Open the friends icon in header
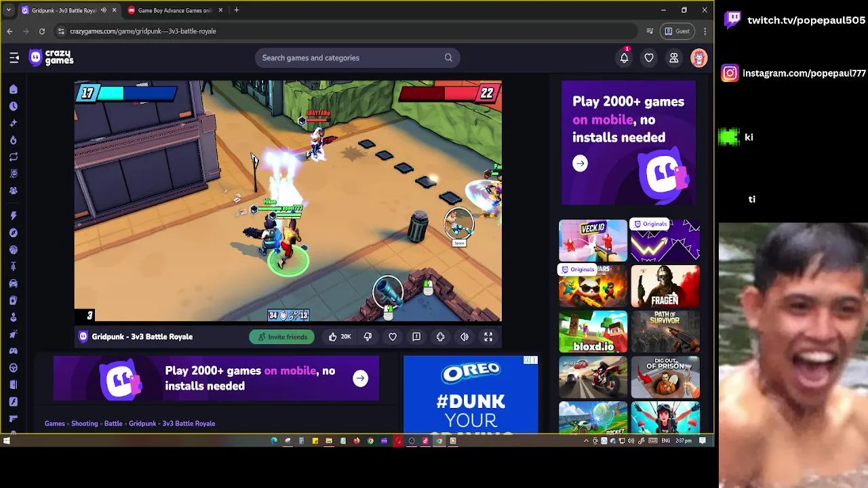Image resolution: width=868 pixels, height=488 pixels. pos(674,58)
